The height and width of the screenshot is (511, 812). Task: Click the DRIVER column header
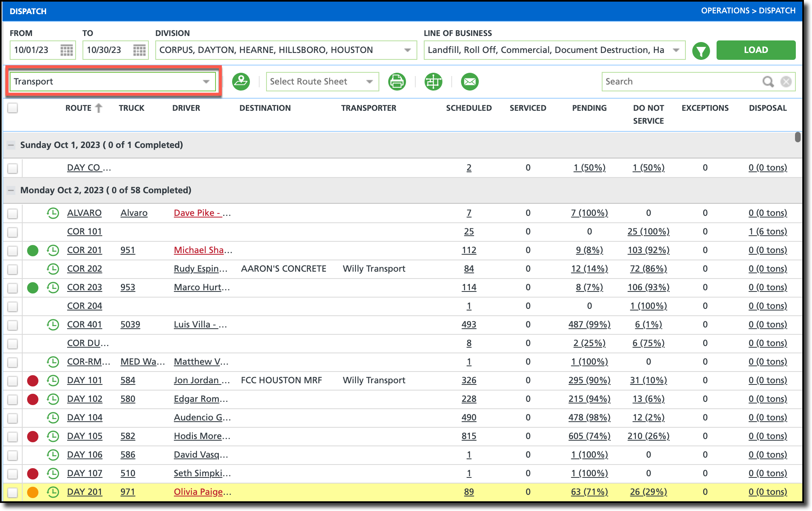pos(186,108)
